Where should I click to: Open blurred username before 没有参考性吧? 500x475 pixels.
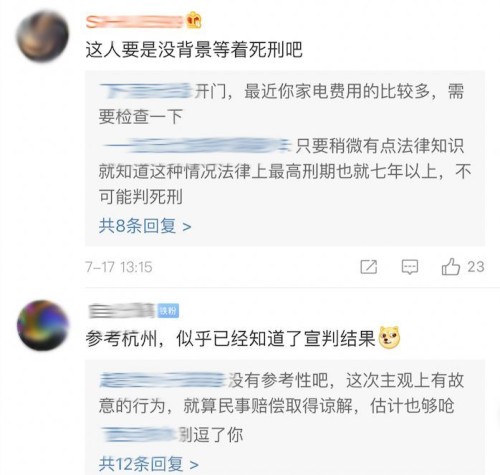pyautogui.click(x=163, y=380)
